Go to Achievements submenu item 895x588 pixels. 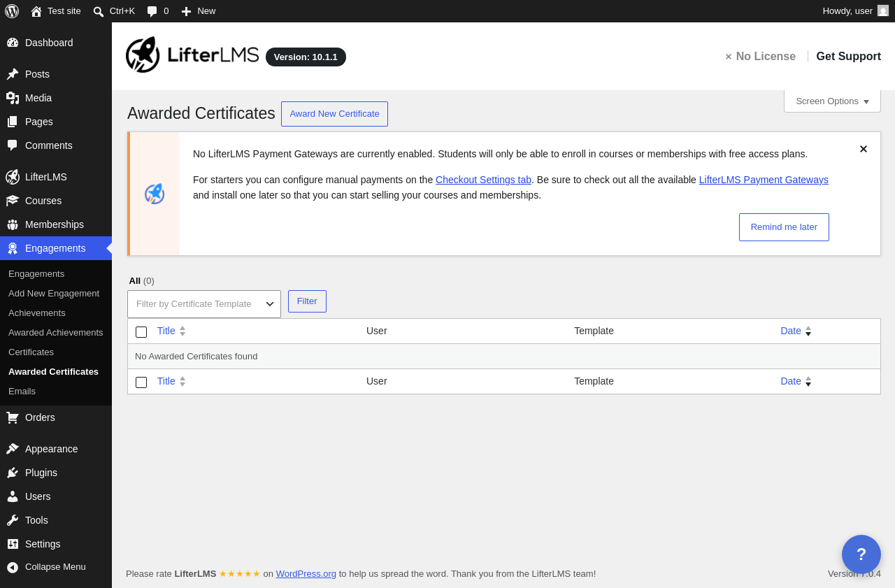point(37,313)
